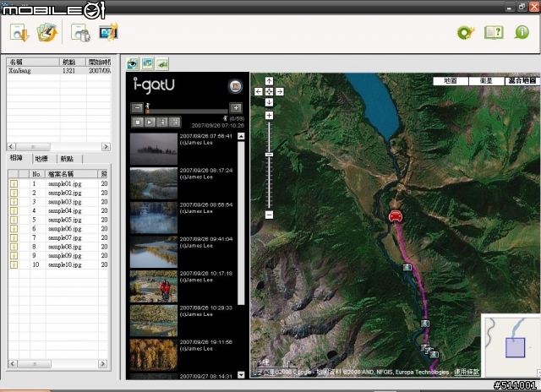
Task: Open the device configuration toolbar icon
Action: [x=80, y=33]
